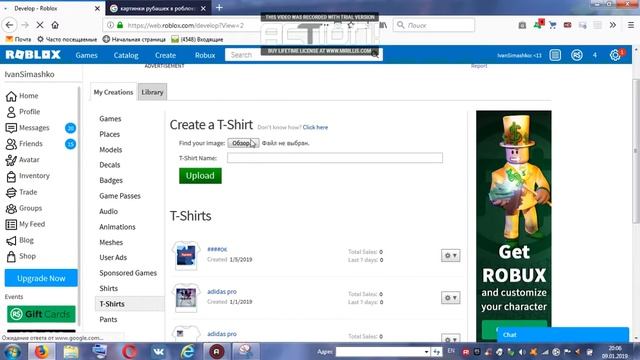The width and height of the screenshot is (640, 360).
Task: Expand the taskbar address dropdown arrow
Action: coord(427,351)
